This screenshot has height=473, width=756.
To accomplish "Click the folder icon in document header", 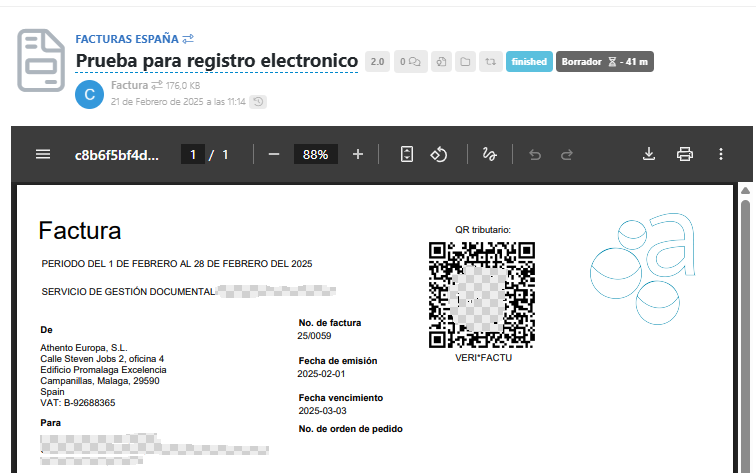I will (x=465, y=62).
